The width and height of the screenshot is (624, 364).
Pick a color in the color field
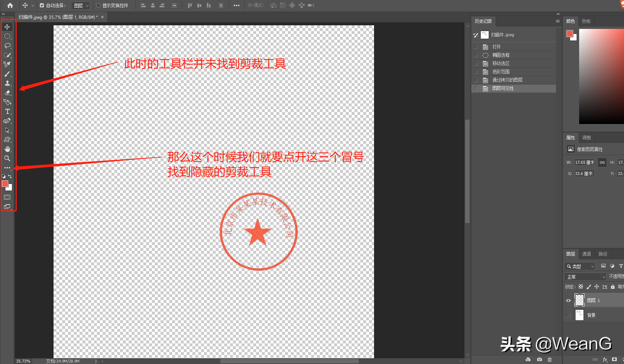[601, 76]
